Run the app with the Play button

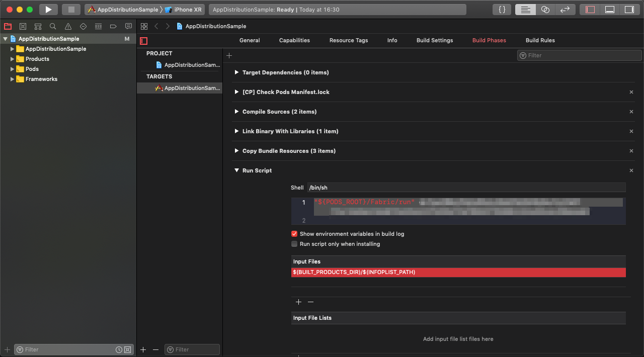(x=48, y=10)
